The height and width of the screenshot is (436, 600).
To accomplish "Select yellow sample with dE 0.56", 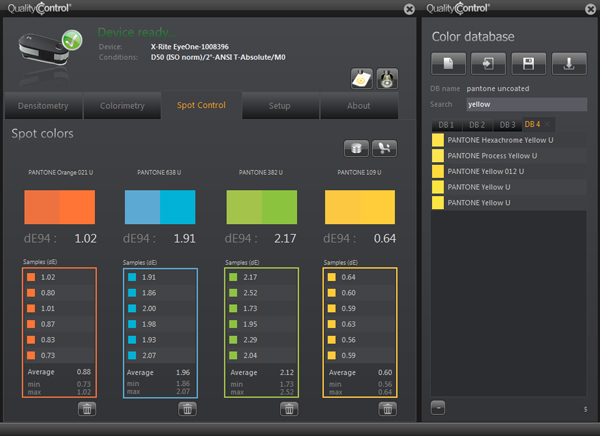I will click(360, 340).
